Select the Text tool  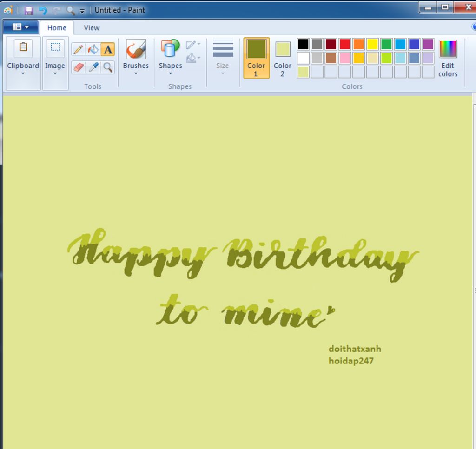(108, 49)
